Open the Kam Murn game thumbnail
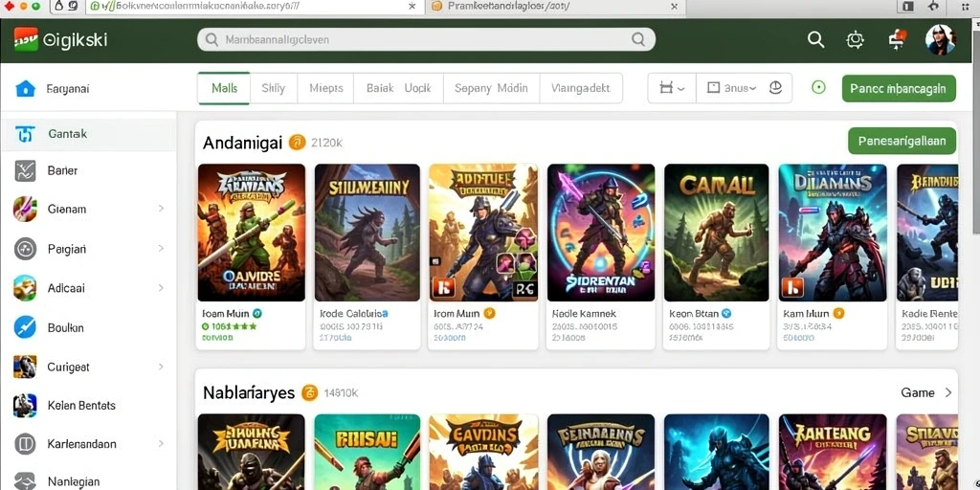This screenshot has height=490, width=980. (x=832, y=233)
